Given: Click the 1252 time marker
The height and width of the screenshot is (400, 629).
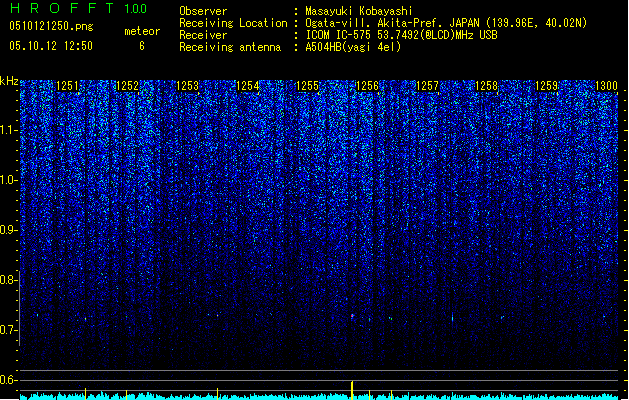Looking at the screenshot, I should (127, 86).
